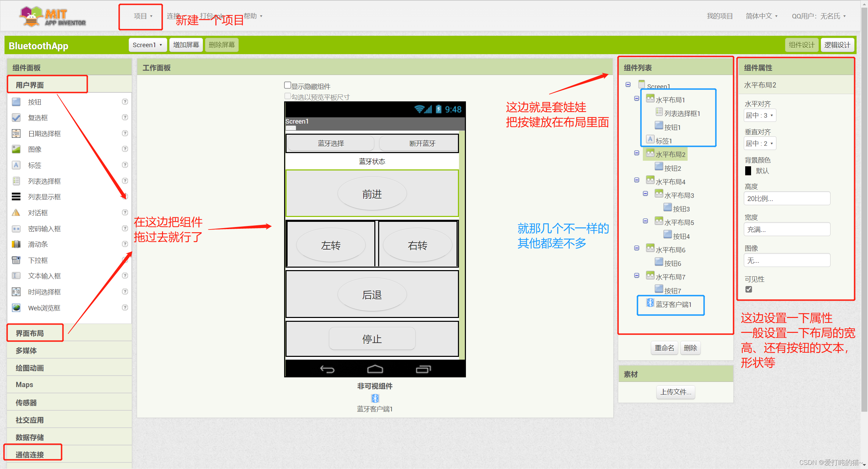868x469 pixels.
Task: Toggle the tablet preview size checkbox
Action: (288, 96)
